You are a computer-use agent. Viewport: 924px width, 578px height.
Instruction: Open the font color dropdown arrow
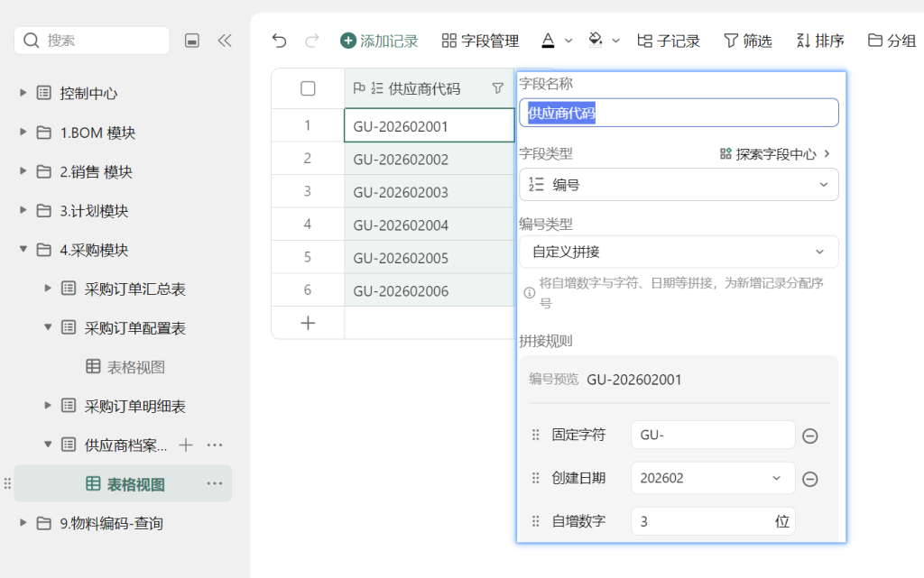568,41
